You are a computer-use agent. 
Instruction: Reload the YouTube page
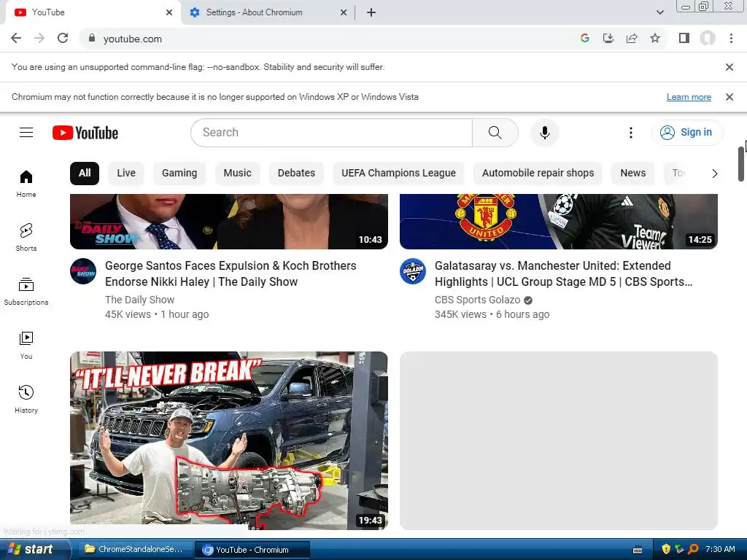(63, 39)
